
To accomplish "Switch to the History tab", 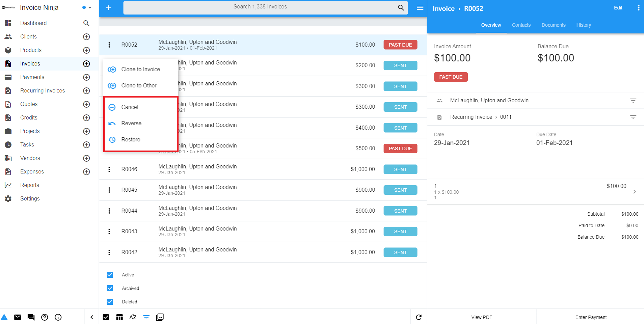I will click(583, 25).
